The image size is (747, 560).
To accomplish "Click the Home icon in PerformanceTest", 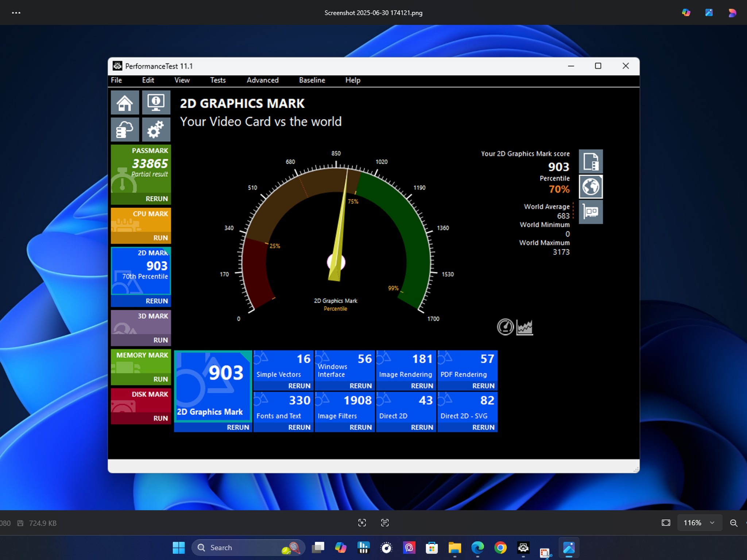I will point(125,103).
